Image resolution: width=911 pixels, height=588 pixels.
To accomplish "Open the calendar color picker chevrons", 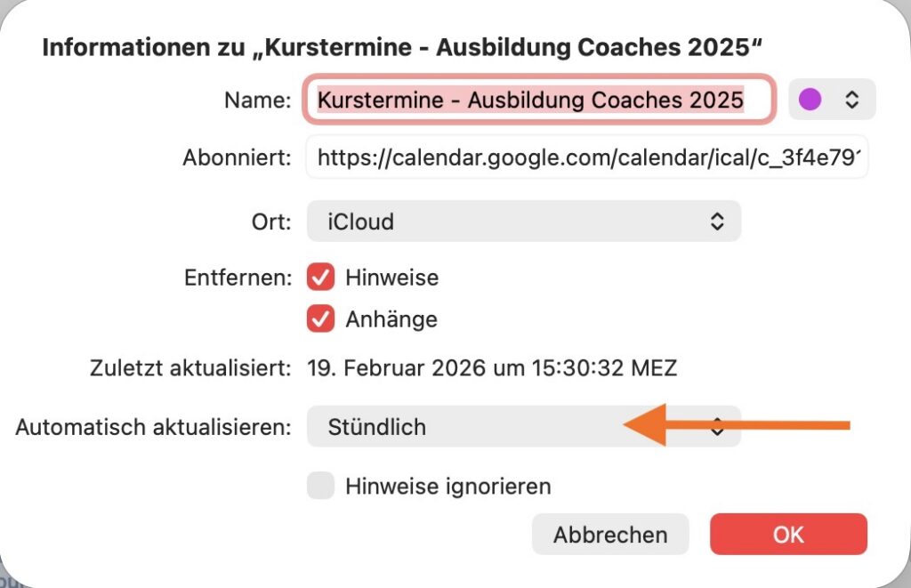I will coord(851,100).
